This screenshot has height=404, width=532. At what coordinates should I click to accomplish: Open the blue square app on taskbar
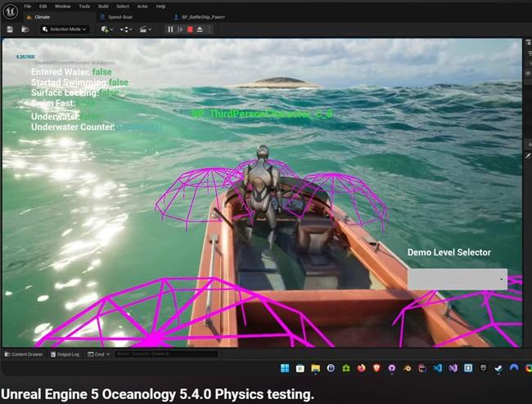(468, 368)
